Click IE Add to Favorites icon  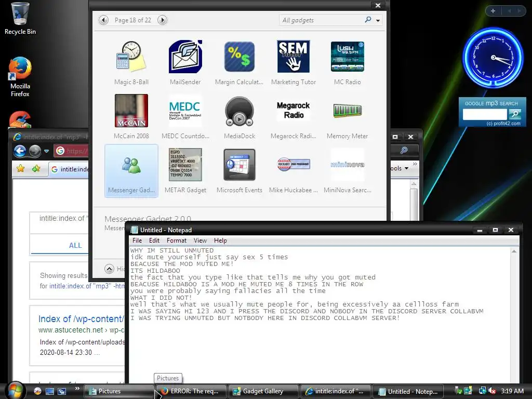36,169
